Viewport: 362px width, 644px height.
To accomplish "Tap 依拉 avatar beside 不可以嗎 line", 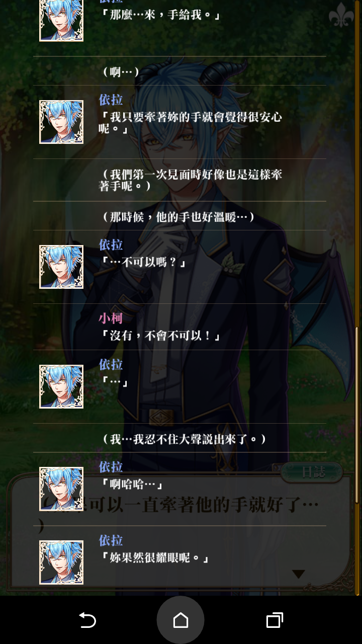I will pos(61,267).
